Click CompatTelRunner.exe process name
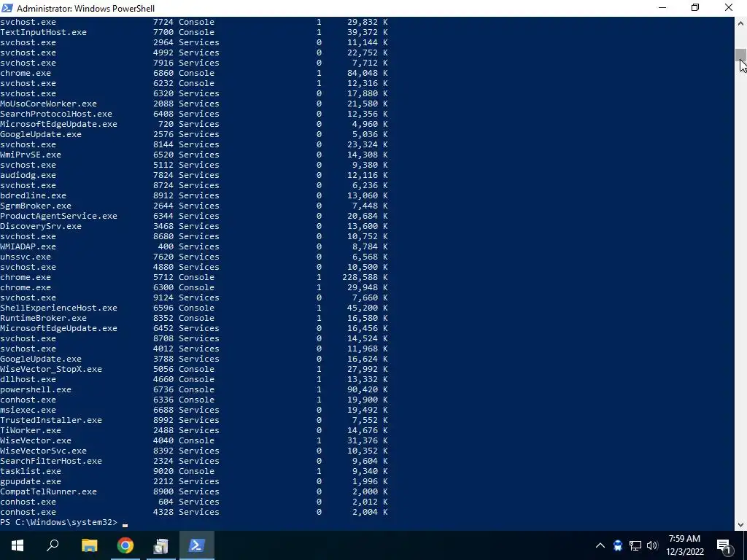Screen dimensions: 747x560 point(48,491)
